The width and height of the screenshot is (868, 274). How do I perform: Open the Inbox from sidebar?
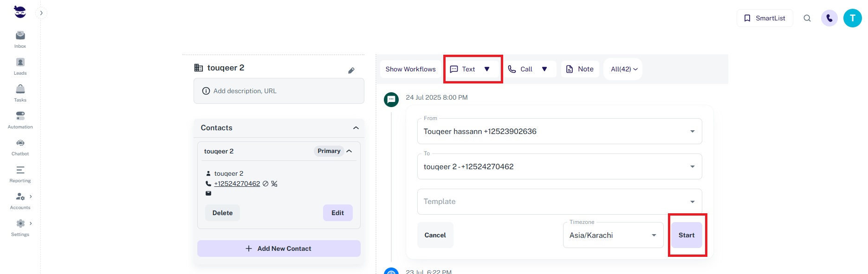point(20,39)
